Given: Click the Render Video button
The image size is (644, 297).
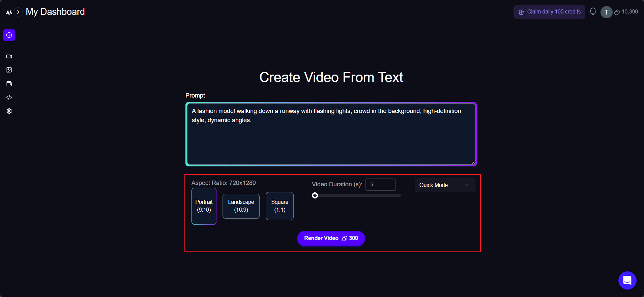Looking at the screenshot, I should [x=331, y=238].
